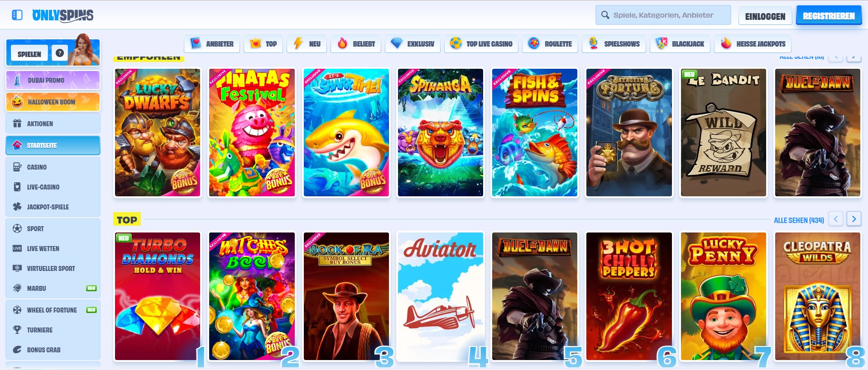Click the question mark help icon
This screenshot has height=370, width=868.
click(x=59, y=53)
